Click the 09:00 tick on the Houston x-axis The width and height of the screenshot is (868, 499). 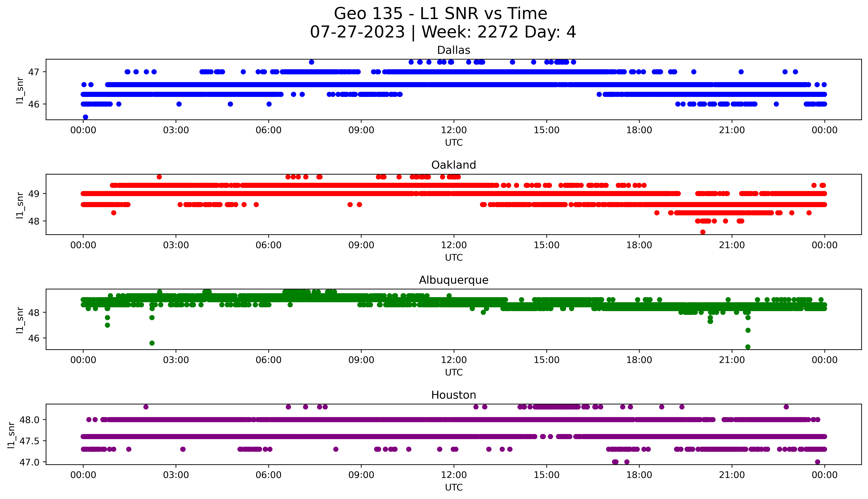(x=361, y=475)
